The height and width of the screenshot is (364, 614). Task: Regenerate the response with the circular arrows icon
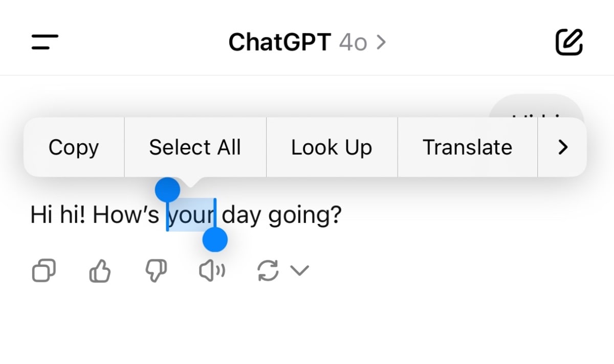(268, 270)
